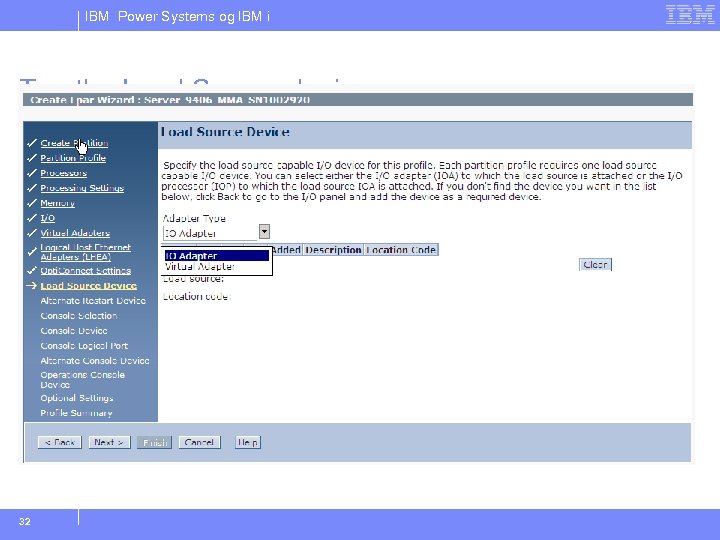This screenshot has height=540, width=720.
Task: Open the Processors step link
Action: click(63, 173)
